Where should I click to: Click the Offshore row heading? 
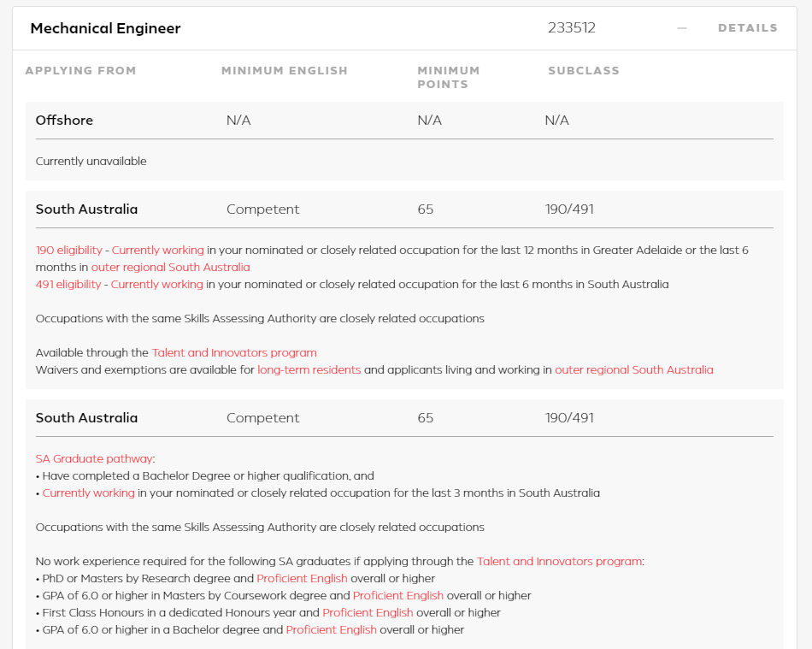tap(64, 121)
